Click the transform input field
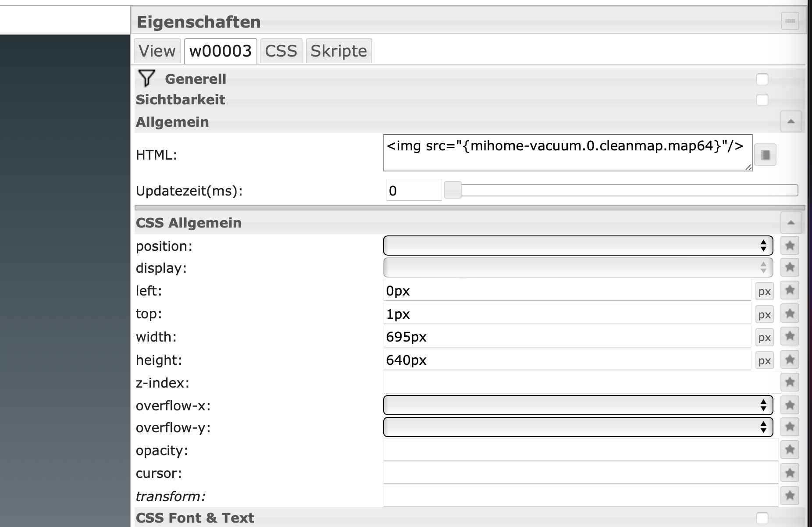 (x=581, y=496)
